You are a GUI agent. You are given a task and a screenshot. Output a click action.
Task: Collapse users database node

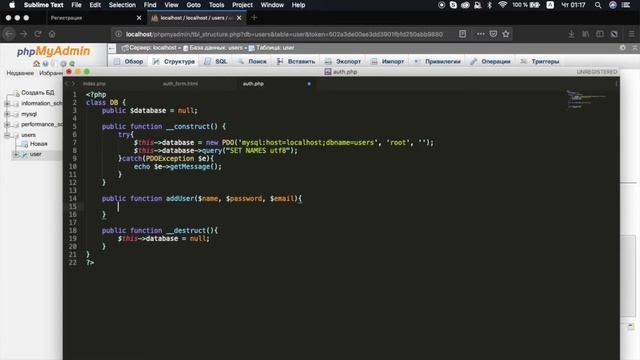[7, 135]
